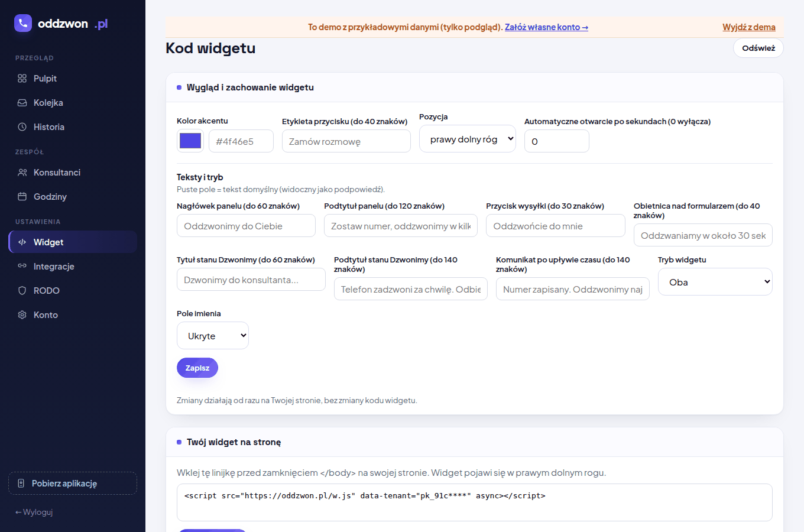Click the Obietnica nad formularzem input
Viewport: 804px width, 532px height.
tap(703, 235)
